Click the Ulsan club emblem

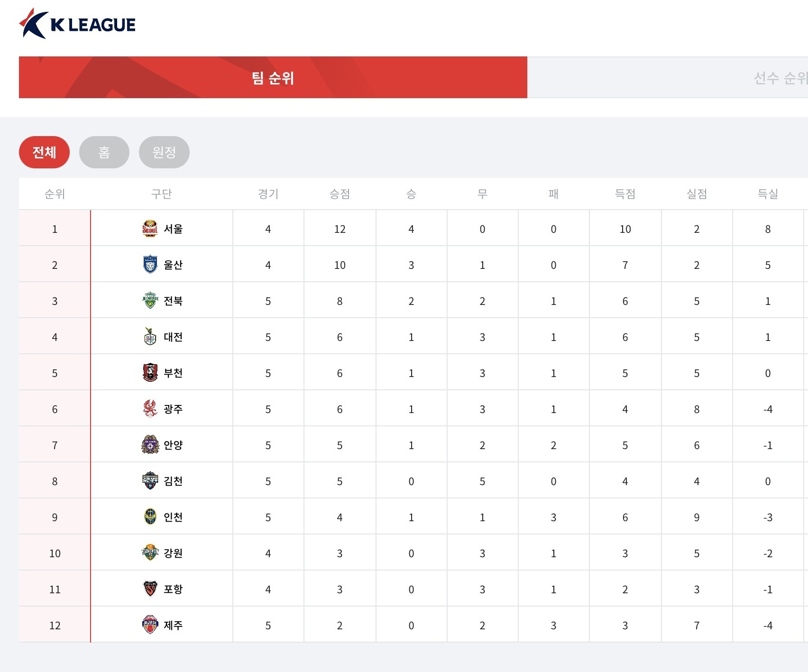[x=150, y=265]
